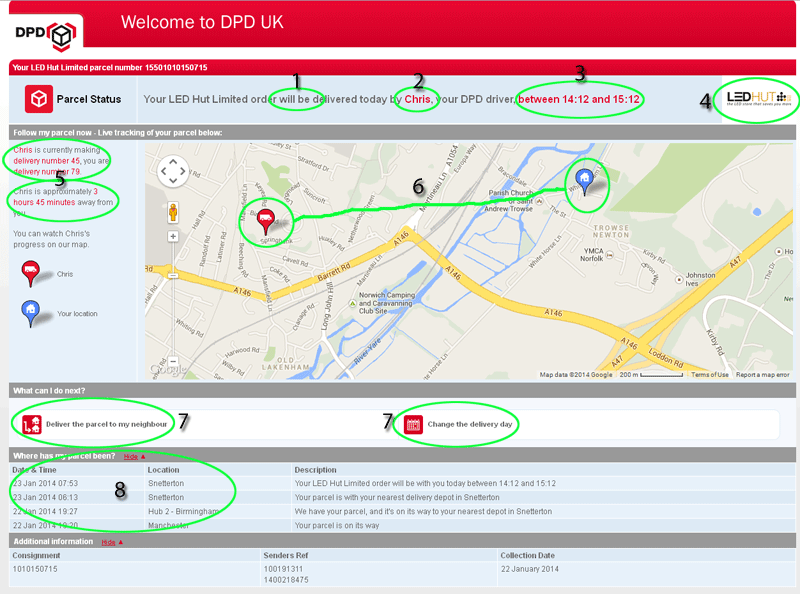Click the Location column header
This screenshot has width=800, height=594.
pos(163,470)
